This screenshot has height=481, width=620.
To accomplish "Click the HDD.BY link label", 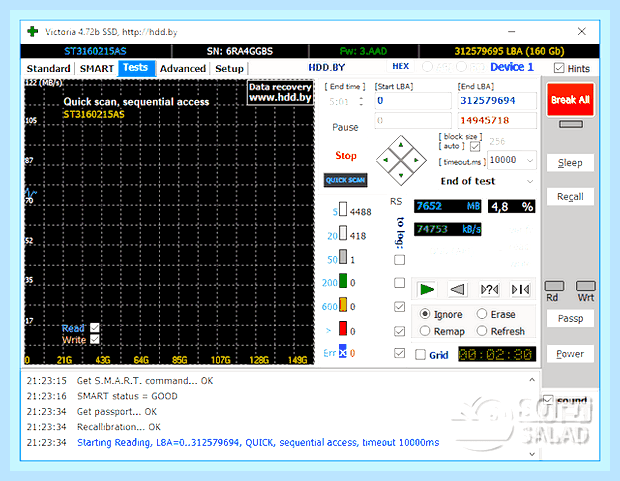I will click(x=327, y=67).
